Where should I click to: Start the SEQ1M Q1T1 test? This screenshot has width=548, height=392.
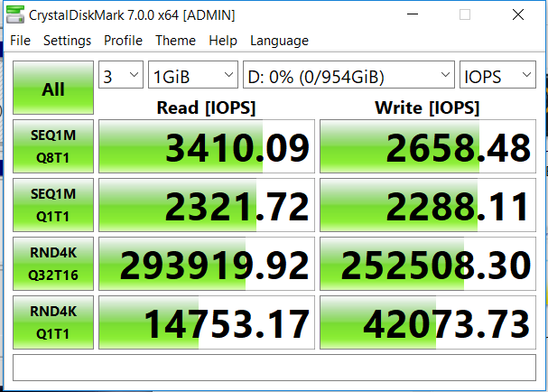(53, 205)
